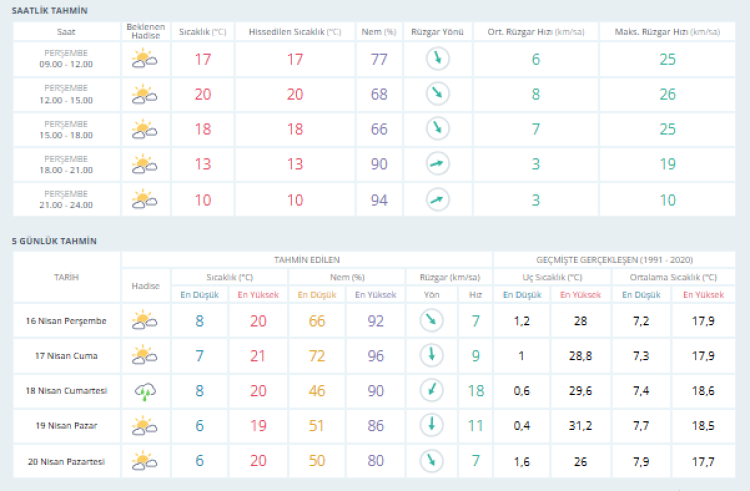Click wind direction arrow for 18.00 - 21.00
750x491 pixels.
point(437,164)
